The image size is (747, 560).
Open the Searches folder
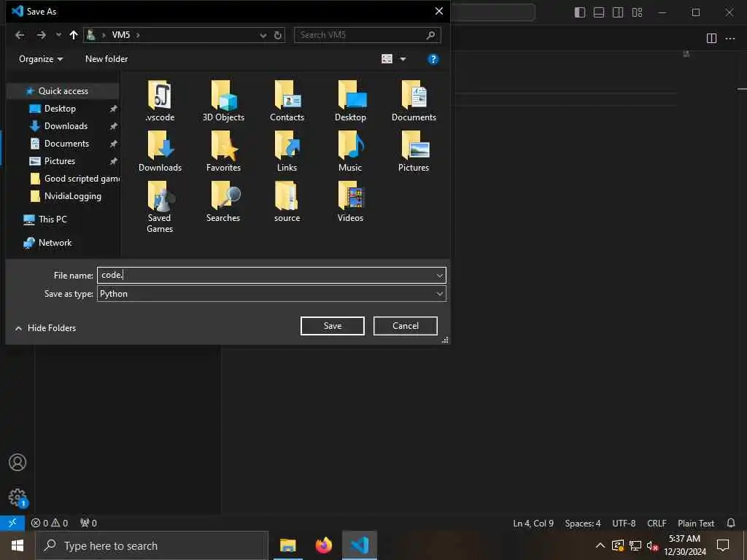pyautogui.click(x=223, y=202)
